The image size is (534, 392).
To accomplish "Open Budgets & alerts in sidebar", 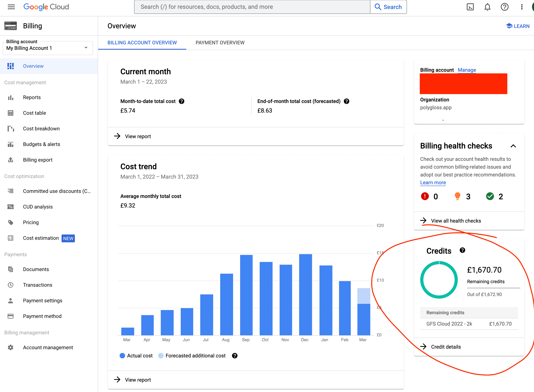I will coord(41,144).
